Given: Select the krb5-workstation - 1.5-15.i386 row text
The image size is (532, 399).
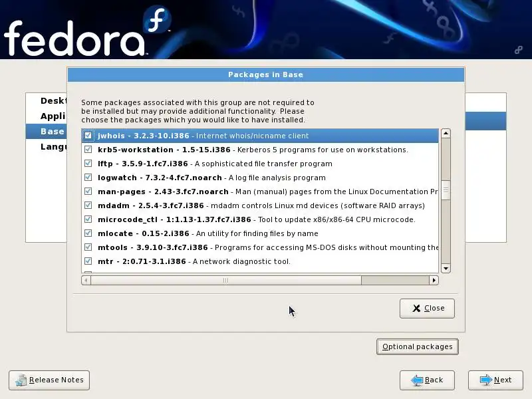Looking at the screenshot, I should click(x=164, y=150).
